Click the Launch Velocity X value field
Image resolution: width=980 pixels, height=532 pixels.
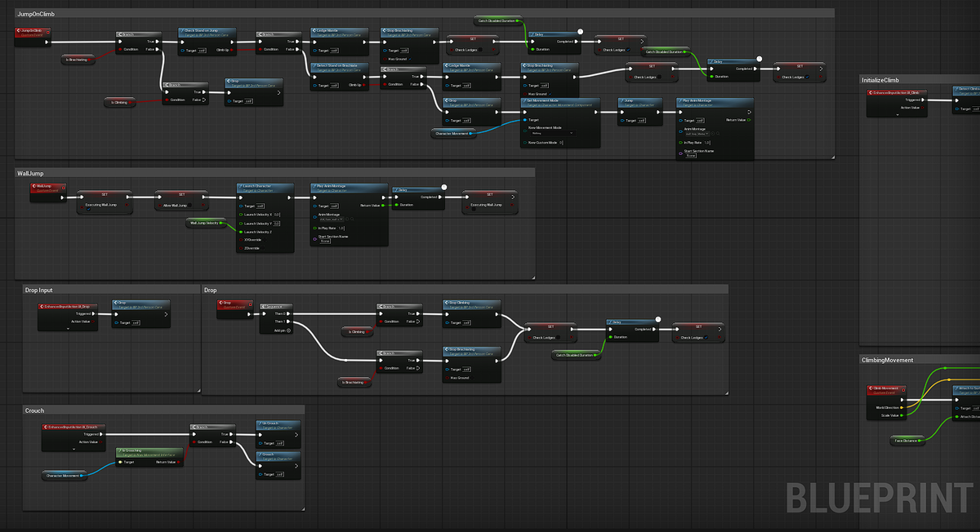[278, 215]
